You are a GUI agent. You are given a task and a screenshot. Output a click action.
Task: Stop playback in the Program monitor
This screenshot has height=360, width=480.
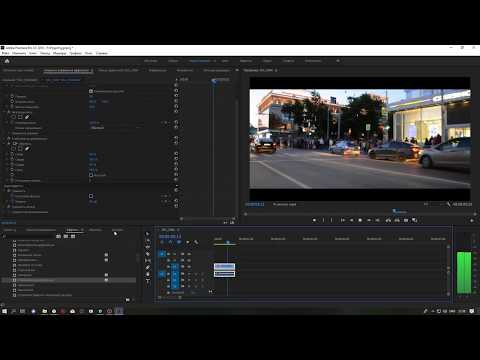pyautogui.click(x=360, y=220)
